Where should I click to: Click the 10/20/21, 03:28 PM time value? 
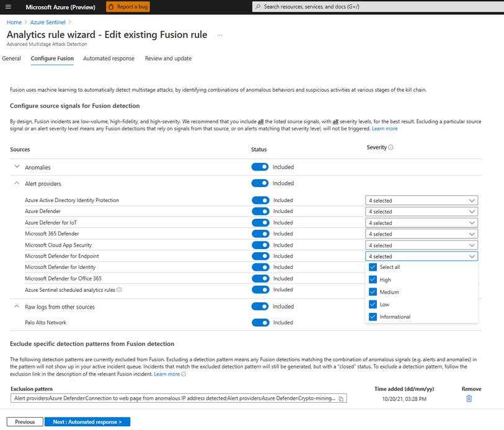point(404,399)
